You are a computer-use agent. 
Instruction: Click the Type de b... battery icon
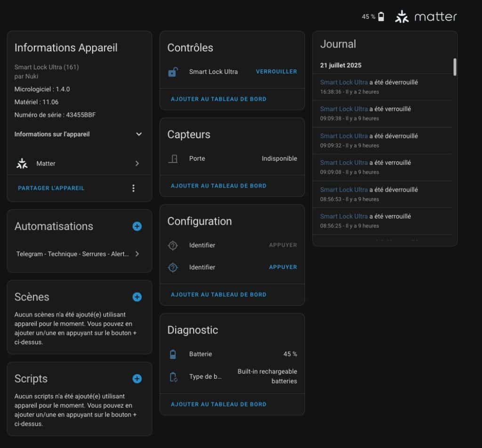tap(173, 377)
